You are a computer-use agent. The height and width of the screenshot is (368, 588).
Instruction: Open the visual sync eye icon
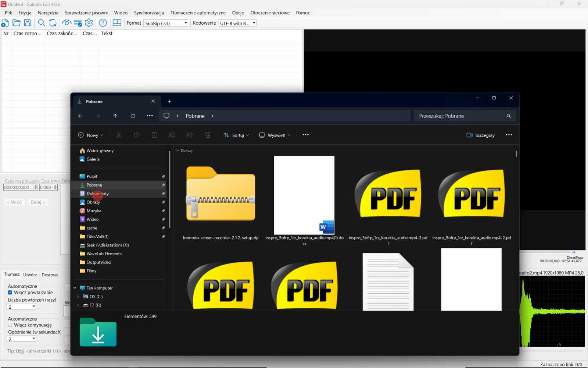coord(67,23)
